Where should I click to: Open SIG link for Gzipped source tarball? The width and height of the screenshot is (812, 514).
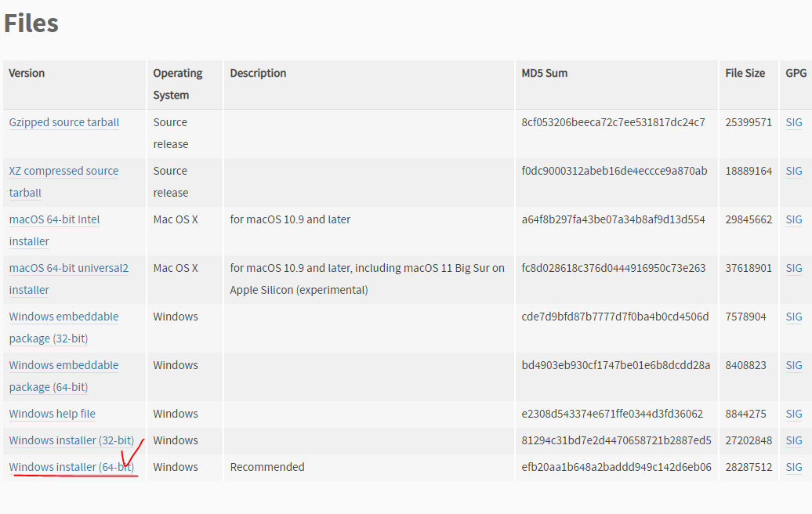pos(793,123)
